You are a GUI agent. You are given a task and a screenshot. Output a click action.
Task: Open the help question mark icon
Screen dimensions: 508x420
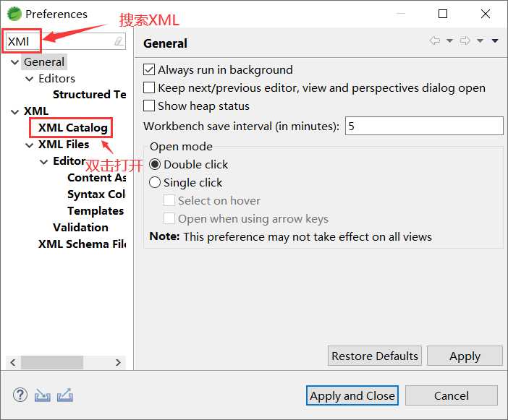coord(20,395)
